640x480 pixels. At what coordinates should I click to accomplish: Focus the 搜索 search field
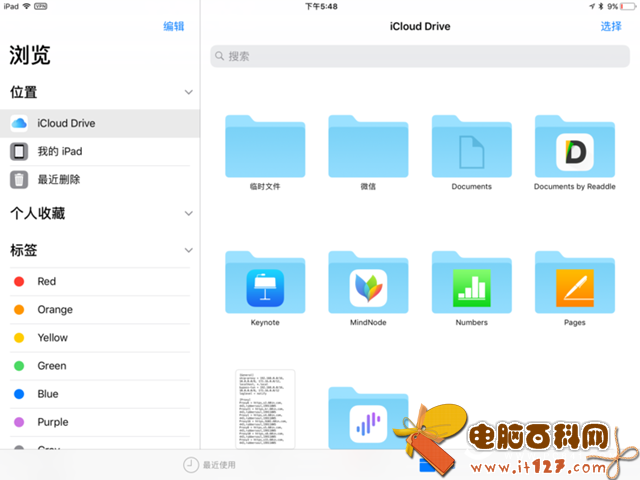(420, 56)
